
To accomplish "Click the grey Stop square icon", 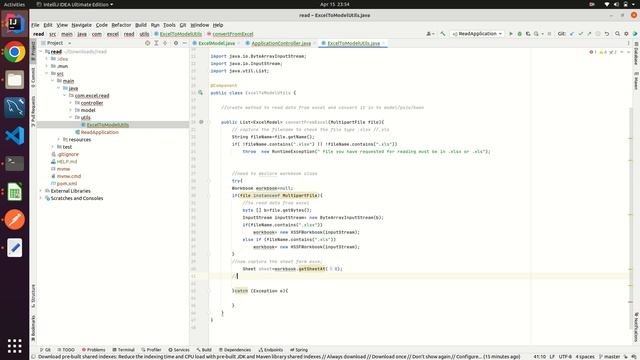I will (x=549, y=34).
